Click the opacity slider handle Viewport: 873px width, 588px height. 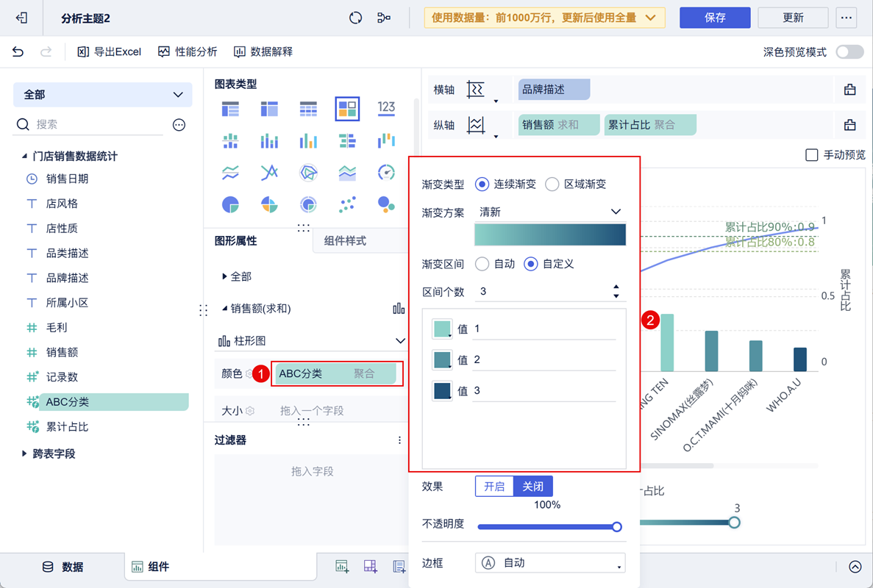617,527
